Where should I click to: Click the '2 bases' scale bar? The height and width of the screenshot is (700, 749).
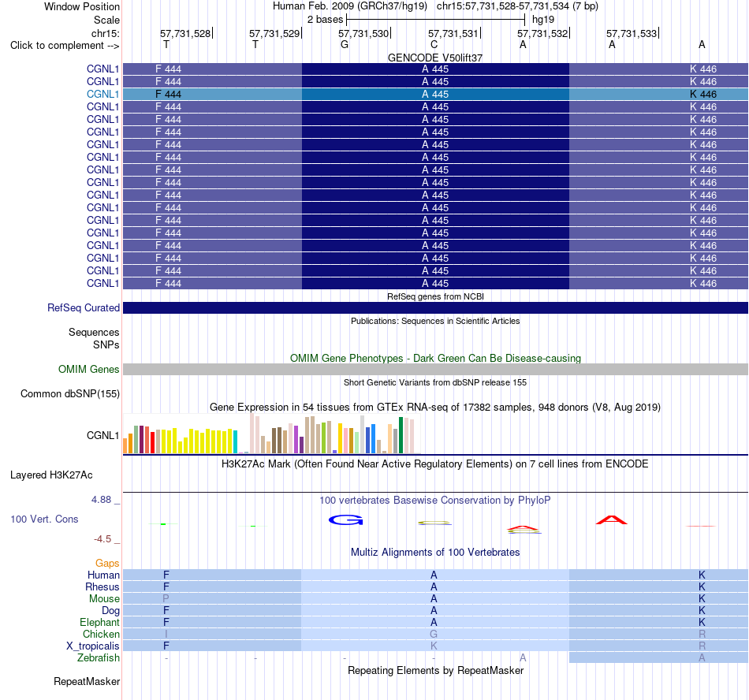(435, 20)
